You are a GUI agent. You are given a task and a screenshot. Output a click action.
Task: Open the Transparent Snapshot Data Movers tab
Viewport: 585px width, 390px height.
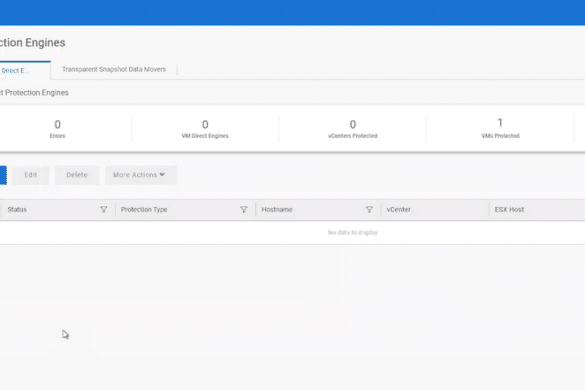point(114,69)
